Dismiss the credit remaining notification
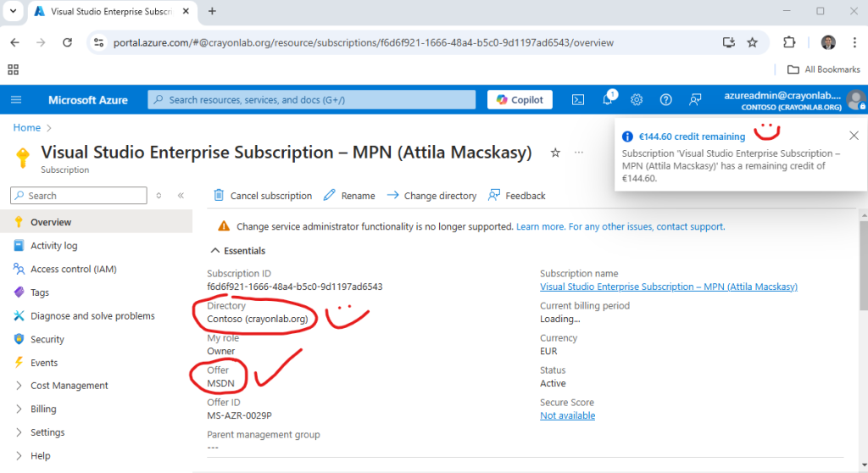Viewport: 868px width, 473px height. pyautogui.click(x=854, y=136)
